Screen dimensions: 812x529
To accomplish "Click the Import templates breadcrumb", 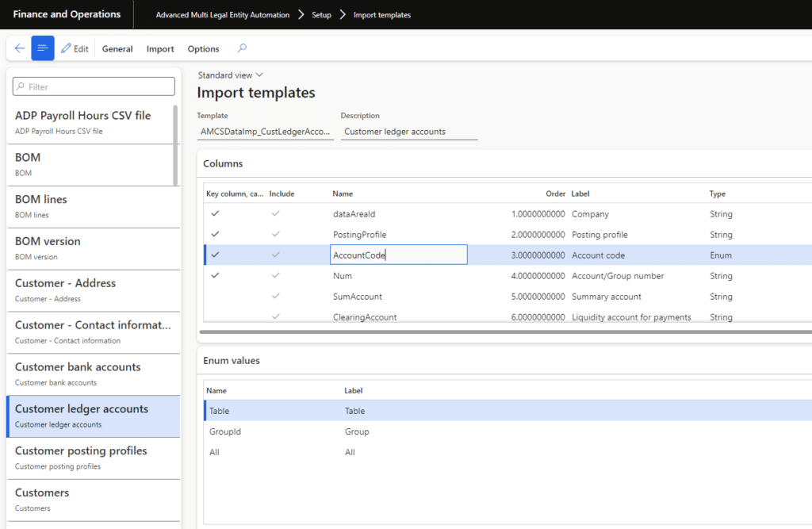I will click(382, 15).
